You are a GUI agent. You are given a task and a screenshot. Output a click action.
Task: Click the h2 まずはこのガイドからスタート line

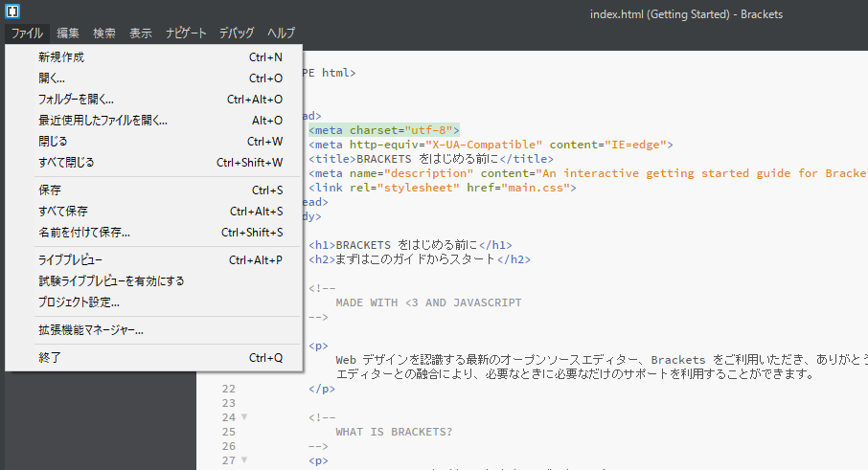[420, 259]
